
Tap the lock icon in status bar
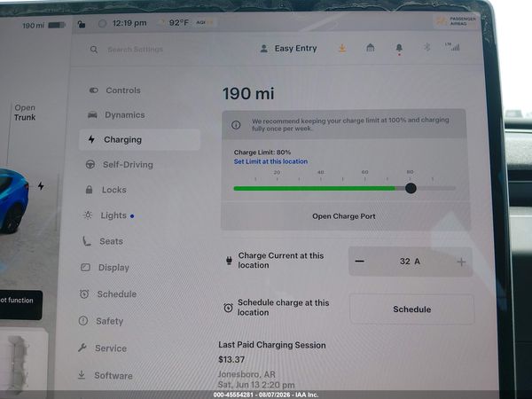tap(82, 24)
